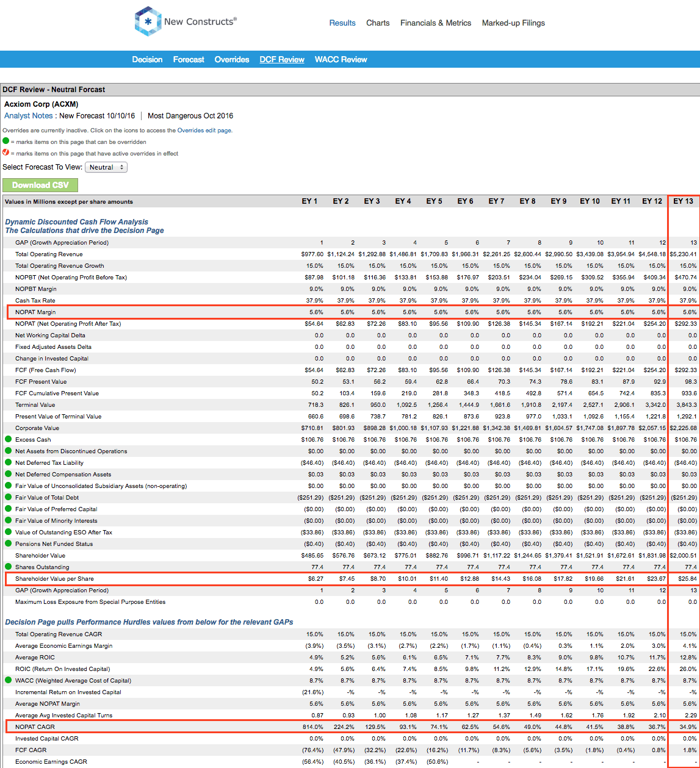Follow the Overrides edit page link
This screenshot has height=768, width=700.
[x=204, y=131]
